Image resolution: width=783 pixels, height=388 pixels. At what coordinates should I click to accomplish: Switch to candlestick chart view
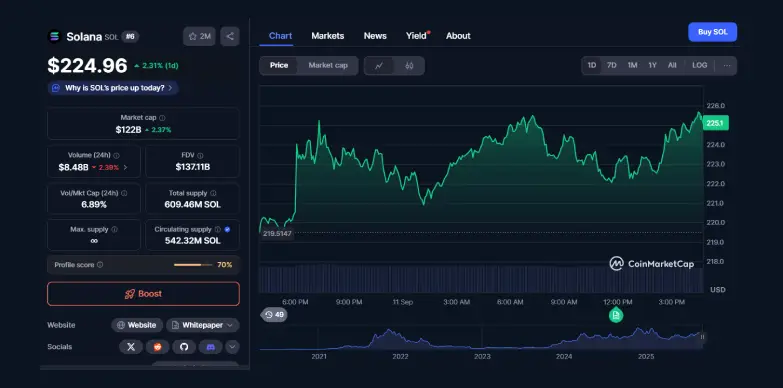(409, 65)
